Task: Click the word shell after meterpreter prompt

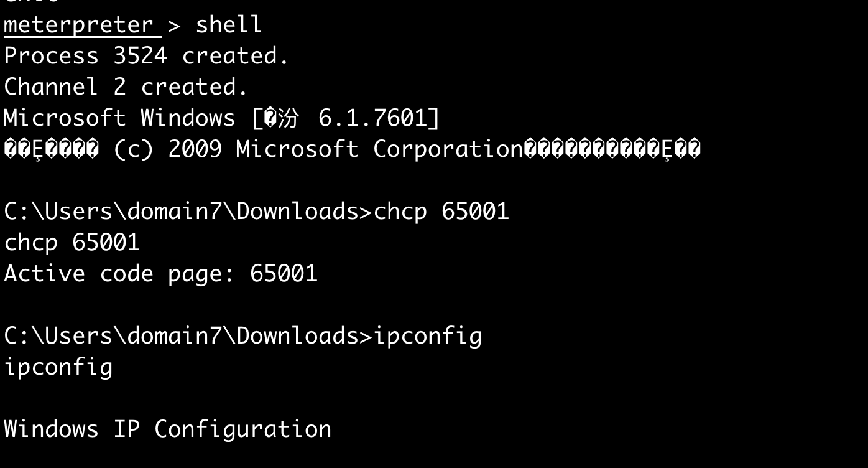Action: coord(228,25)
